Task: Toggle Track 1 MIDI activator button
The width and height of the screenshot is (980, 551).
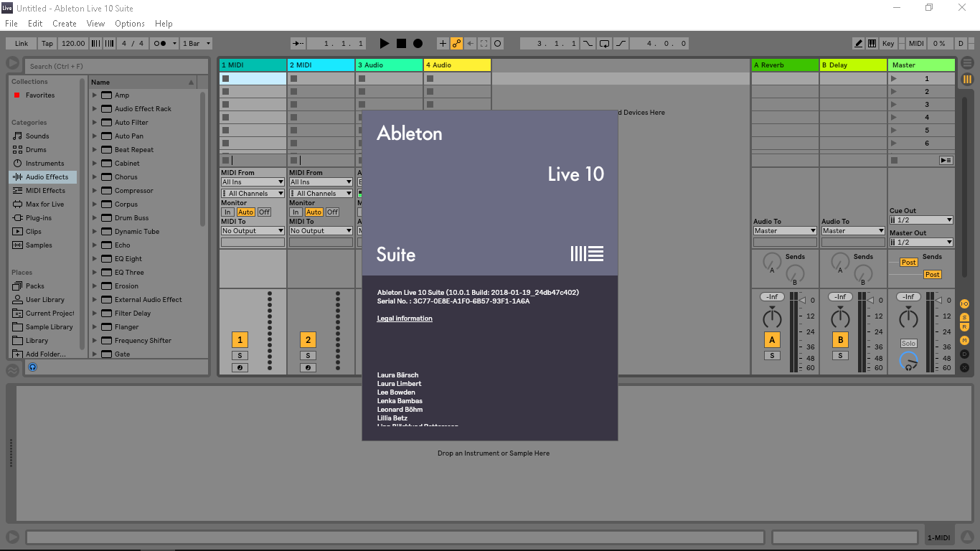Action: pyautogui.click(x=240, y=340)
